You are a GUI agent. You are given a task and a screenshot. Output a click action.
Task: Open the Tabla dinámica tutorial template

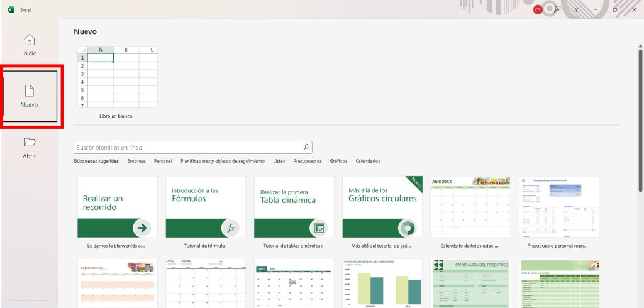294,207
